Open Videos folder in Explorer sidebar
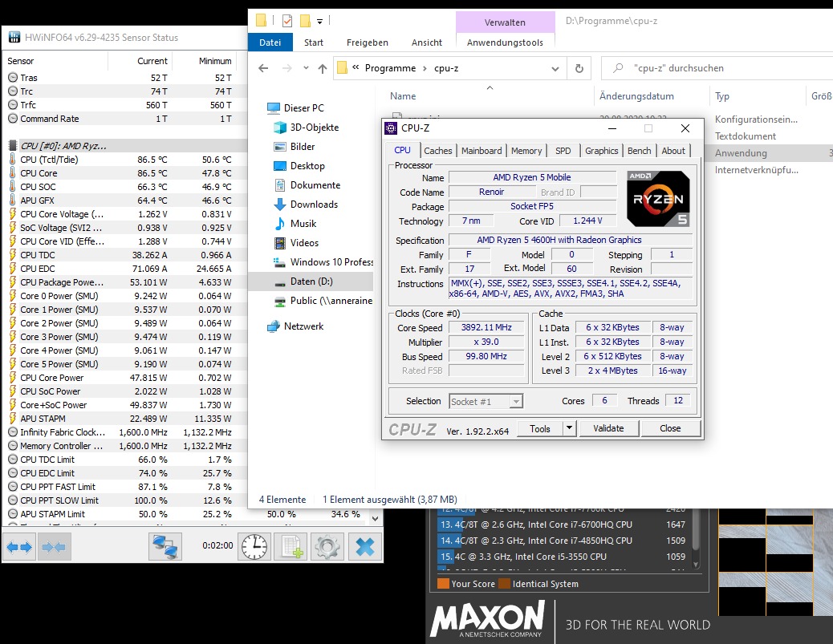Screen dimensions: 833x644 296,243
